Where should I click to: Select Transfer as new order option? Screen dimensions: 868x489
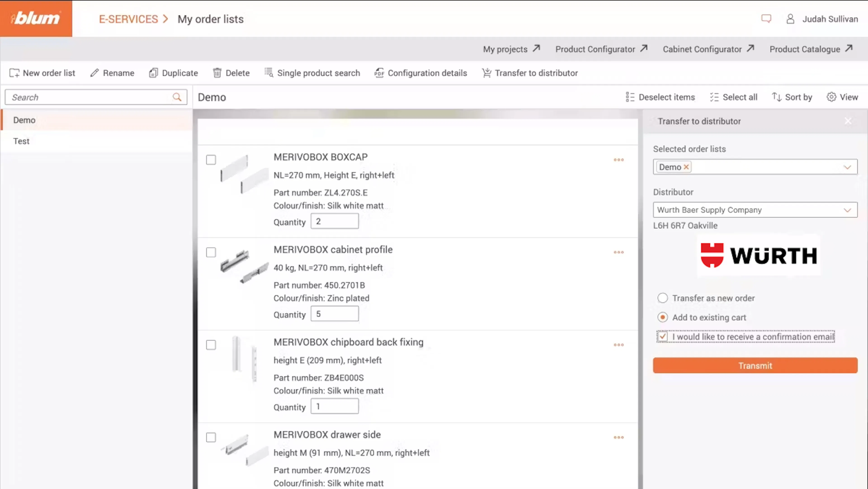(663, 298)
